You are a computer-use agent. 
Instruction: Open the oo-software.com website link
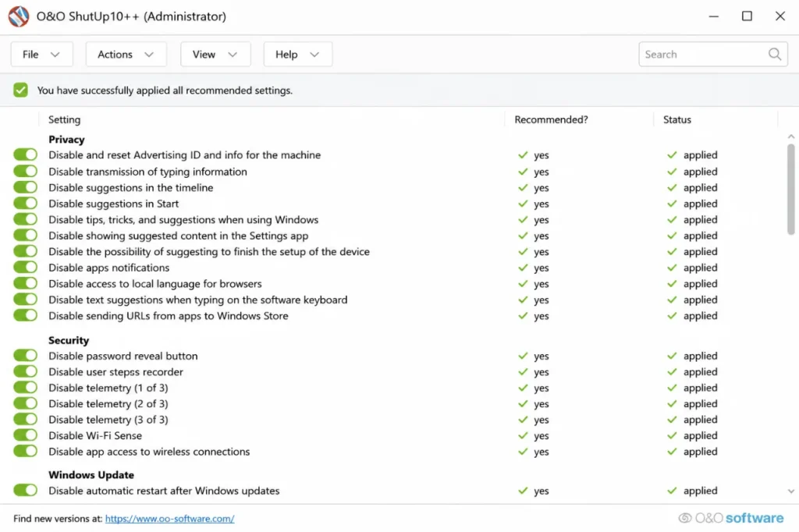pyautogui.click(x=169, y=519)
